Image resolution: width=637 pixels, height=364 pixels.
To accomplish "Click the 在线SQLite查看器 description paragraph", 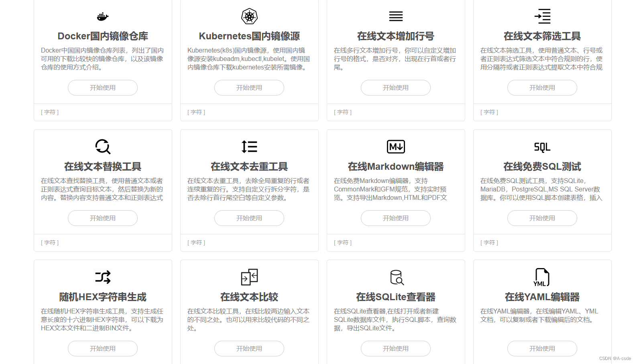I will point(396,320).
